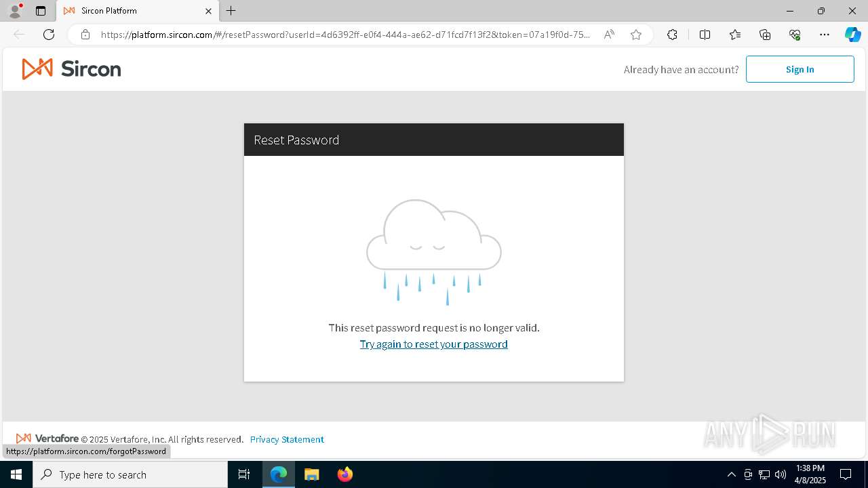This screenshot has height=488, width=868.
Task: Open the Copilot sidebar
Action: 852,35
